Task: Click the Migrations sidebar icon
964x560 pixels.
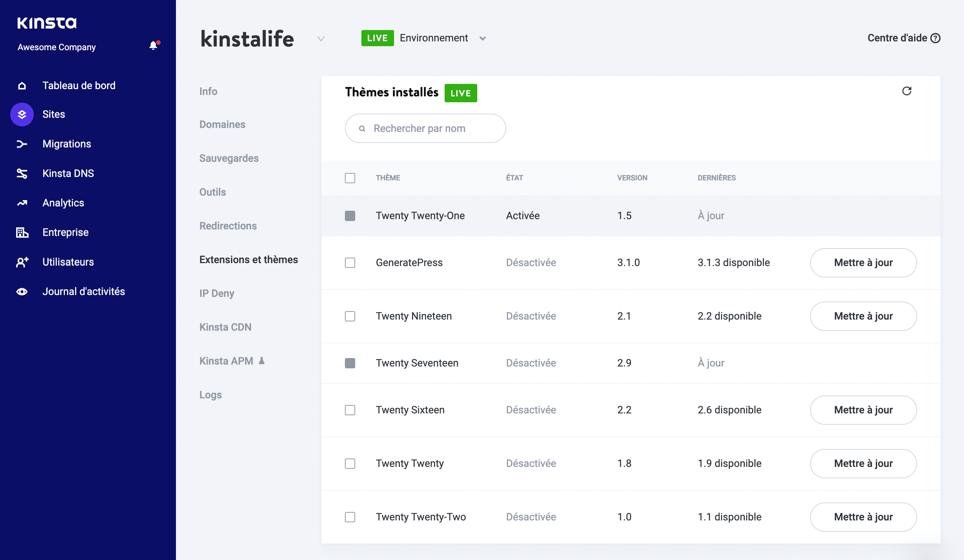Action: click(21, 143)
